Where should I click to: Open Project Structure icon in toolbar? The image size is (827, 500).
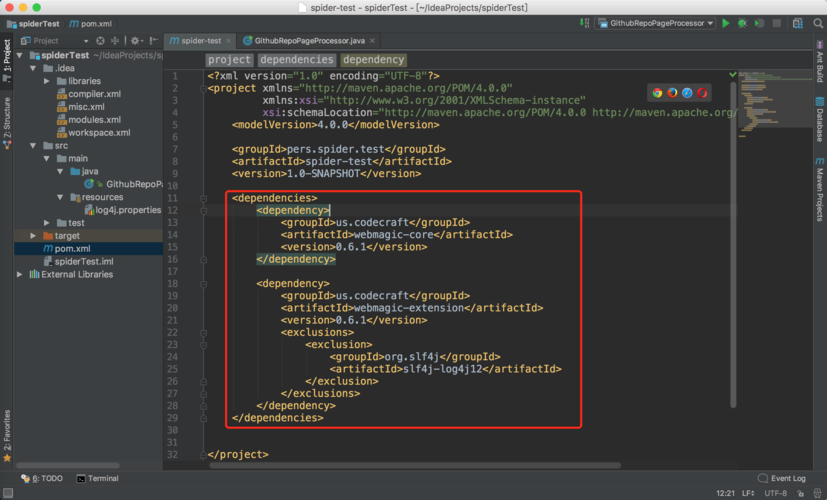click(797, 23)
